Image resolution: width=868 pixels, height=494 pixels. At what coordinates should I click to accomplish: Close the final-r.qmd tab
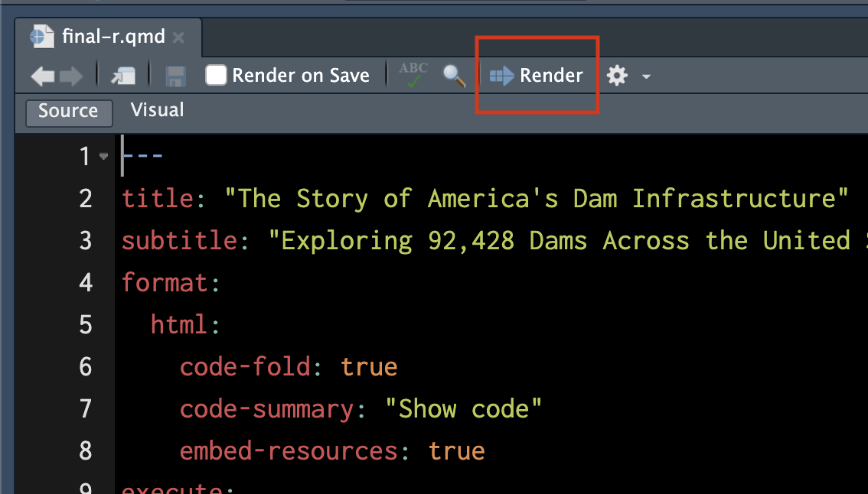tap(178, 37)
